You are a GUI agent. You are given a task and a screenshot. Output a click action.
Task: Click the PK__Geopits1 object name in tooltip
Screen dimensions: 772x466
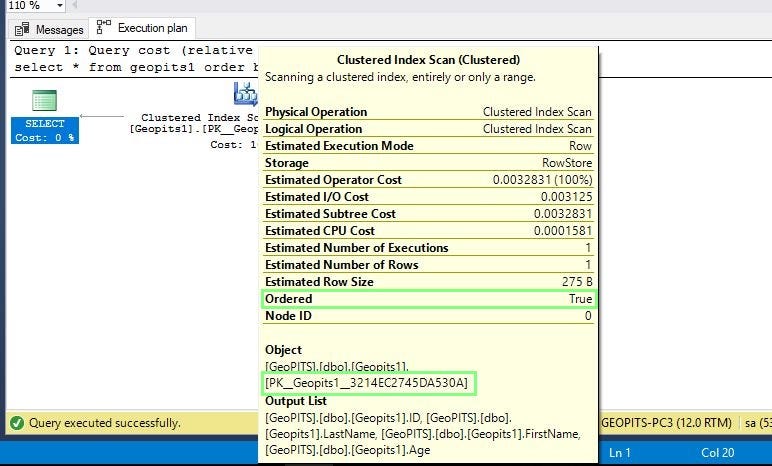367,383
